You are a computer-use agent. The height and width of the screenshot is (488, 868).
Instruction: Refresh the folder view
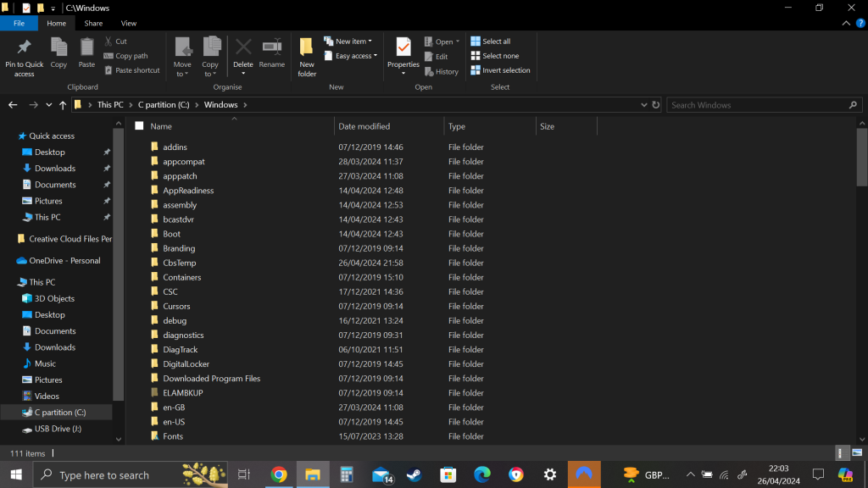[x=655, y=104]
